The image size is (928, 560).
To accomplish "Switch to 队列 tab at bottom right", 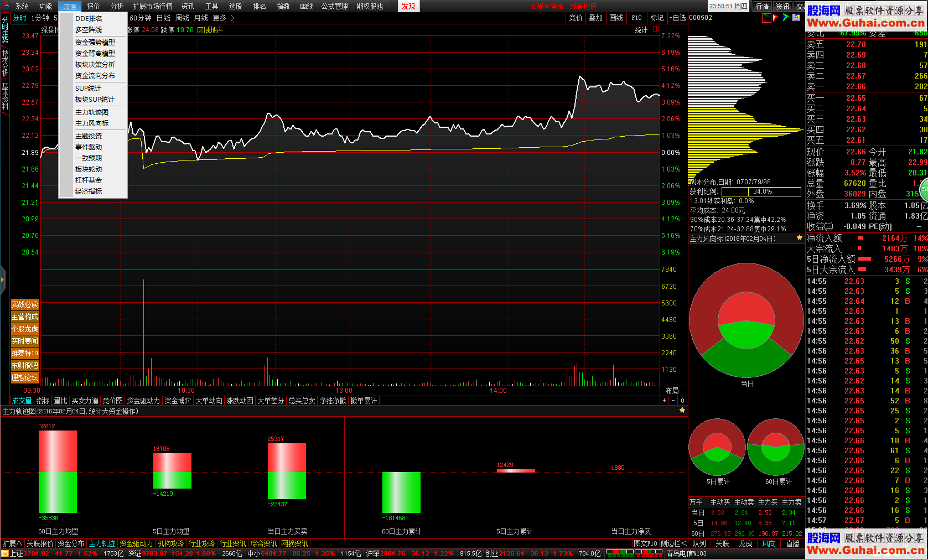I will pyautogui.click(x=699, y=543).
